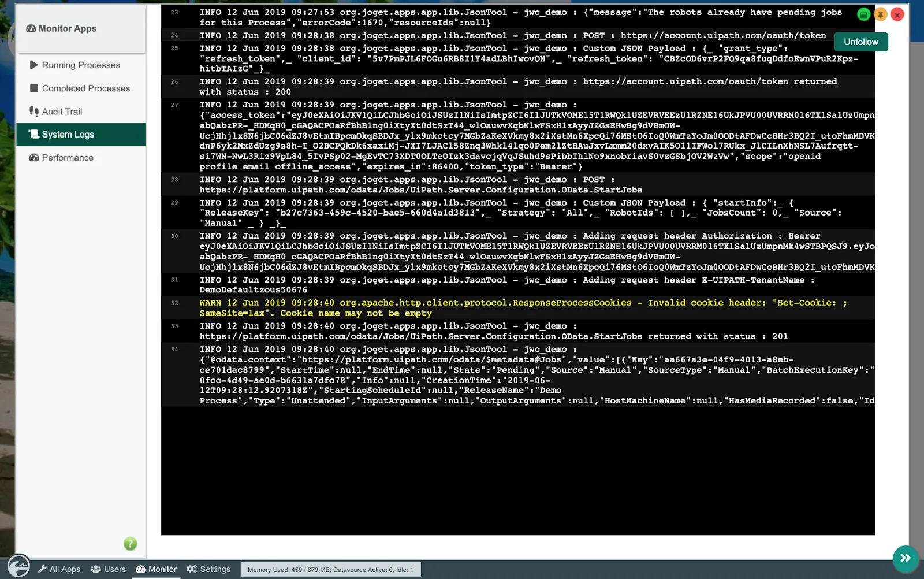
Task: Click the Settings gears icon
Action: 192,569
